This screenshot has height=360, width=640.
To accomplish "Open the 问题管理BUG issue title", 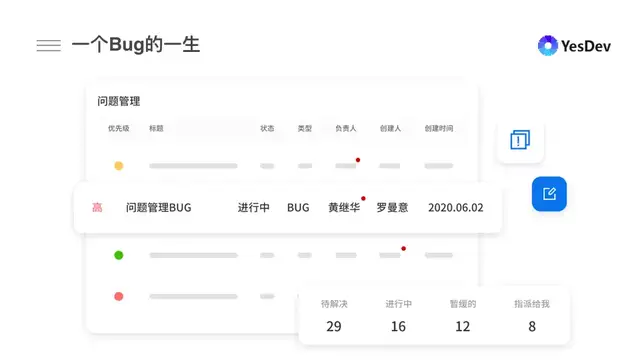I will [x=158, y=207].
